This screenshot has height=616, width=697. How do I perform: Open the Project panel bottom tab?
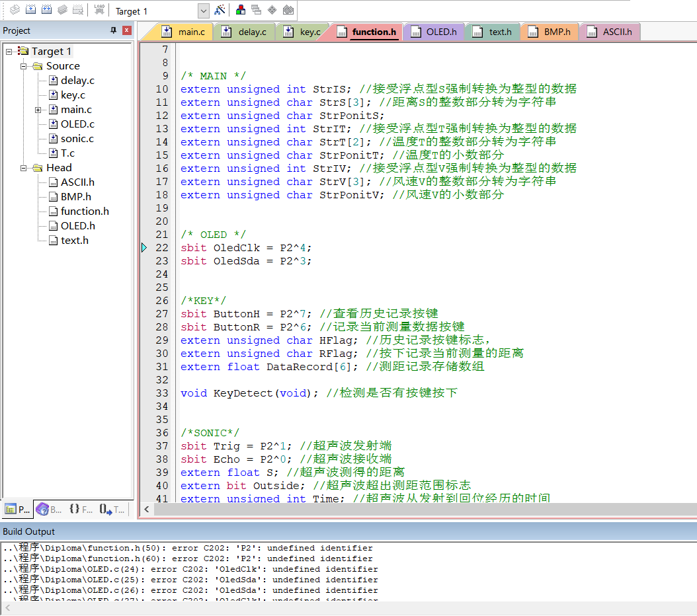(17, 510)
